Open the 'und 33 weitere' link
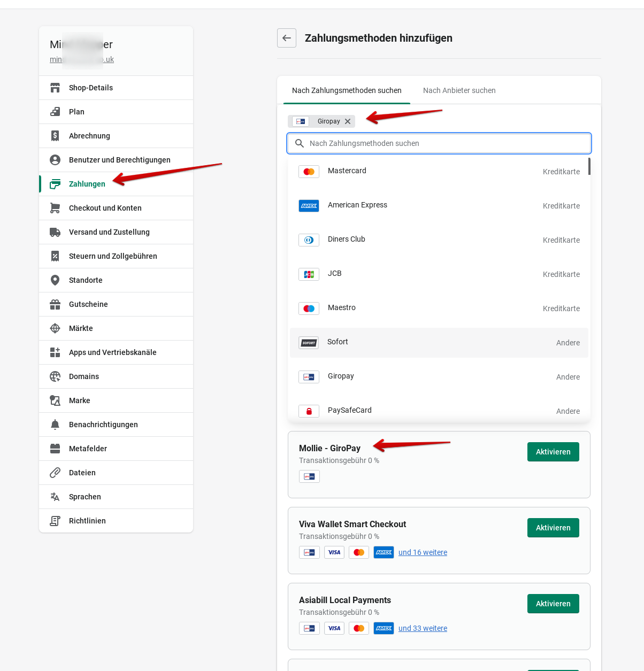 (x=423, y=628)
